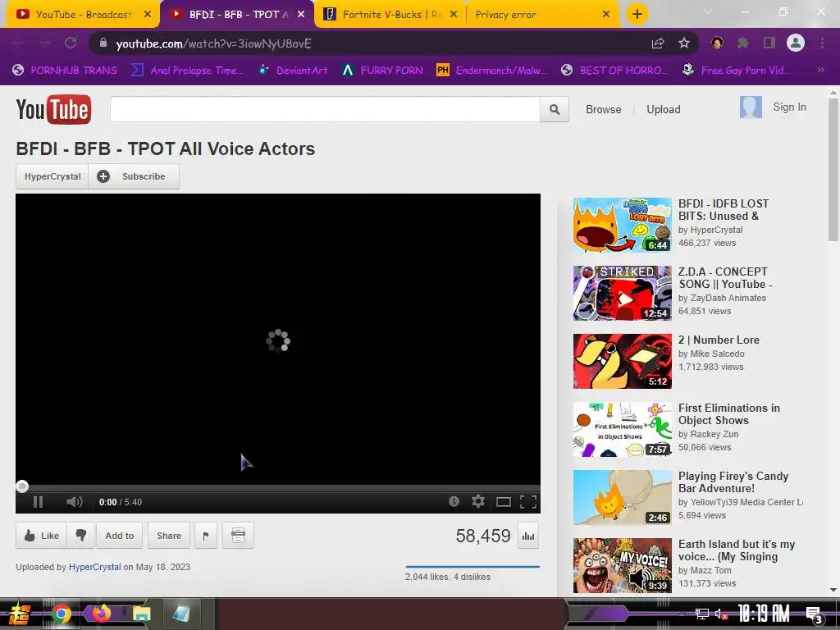Pause the video with the player pause button
Viewport: 840px width, 630px height.
point(38,502)
